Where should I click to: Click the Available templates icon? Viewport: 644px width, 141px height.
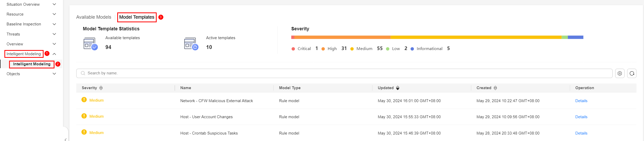click(91, 44)
